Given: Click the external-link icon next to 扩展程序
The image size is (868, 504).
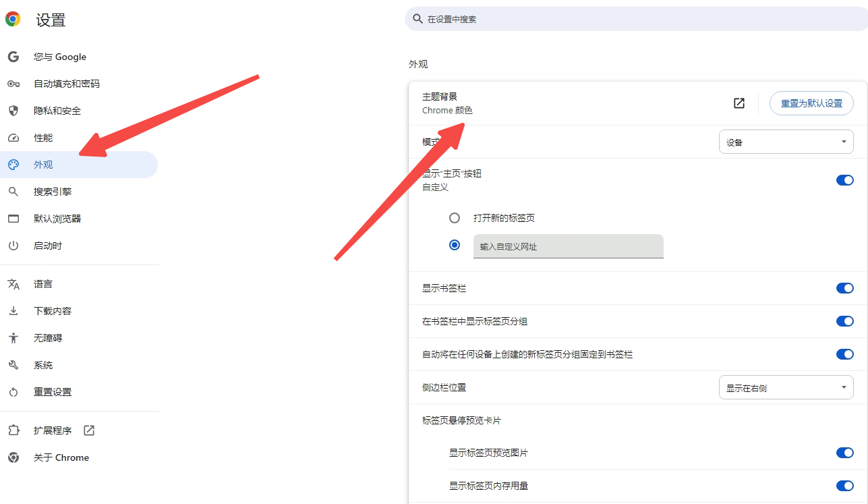Looking at the screenshot, I should pyautogui.click(x=89, y=430).
